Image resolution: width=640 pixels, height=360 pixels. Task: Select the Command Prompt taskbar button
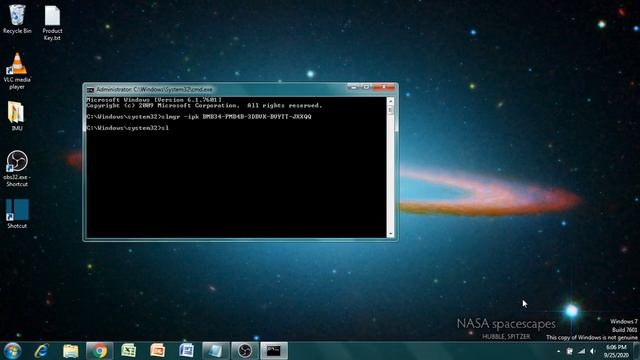coord(273,351)
